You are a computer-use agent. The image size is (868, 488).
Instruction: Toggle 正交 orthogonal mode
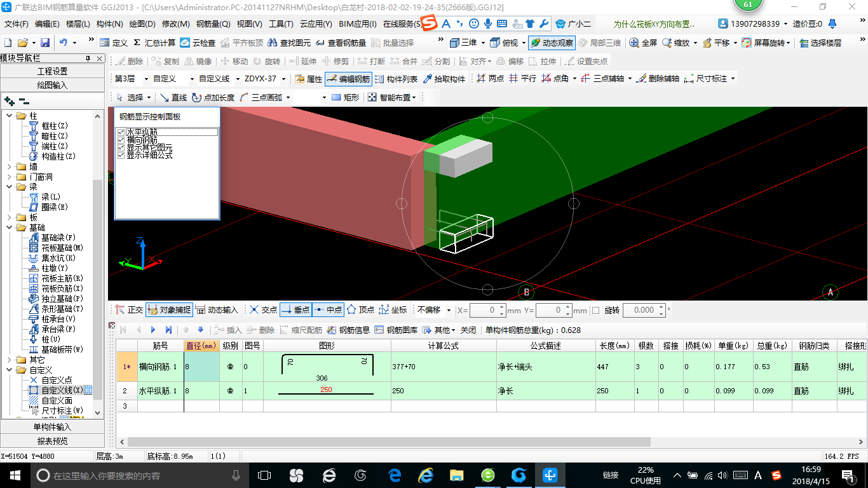129,310
